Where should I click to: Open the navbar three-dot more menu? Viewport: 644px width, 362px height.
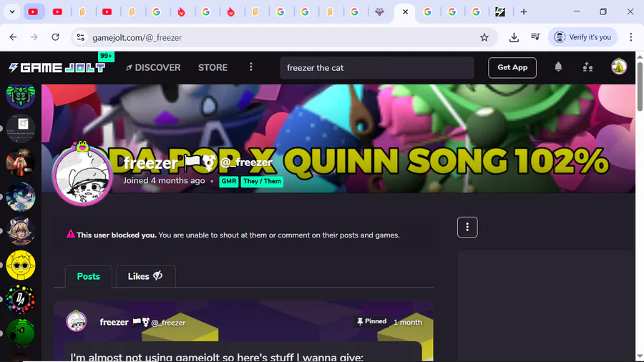pos(251,67)
